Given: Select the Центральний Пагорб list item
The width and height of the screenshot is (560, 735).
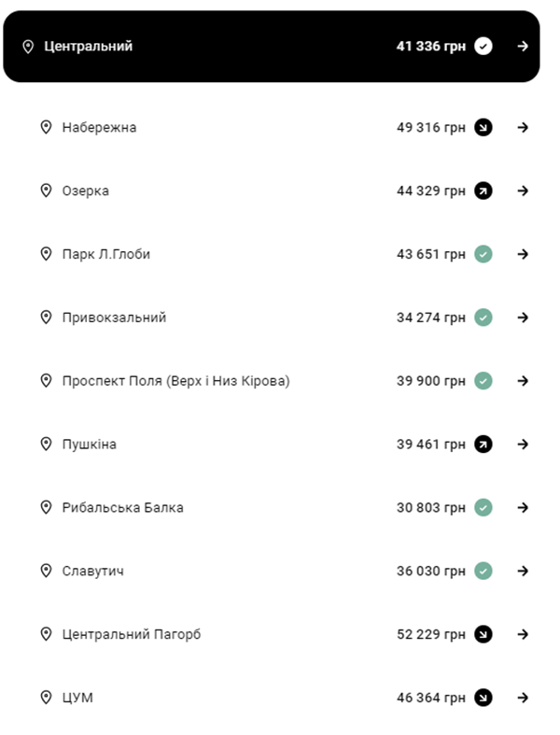Looking at the screenshot, I should click(x=131, y=635).
